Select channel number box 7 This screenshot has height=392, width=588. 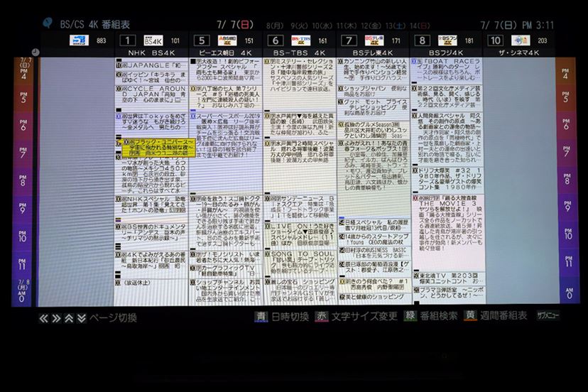[x=349, y=40]
